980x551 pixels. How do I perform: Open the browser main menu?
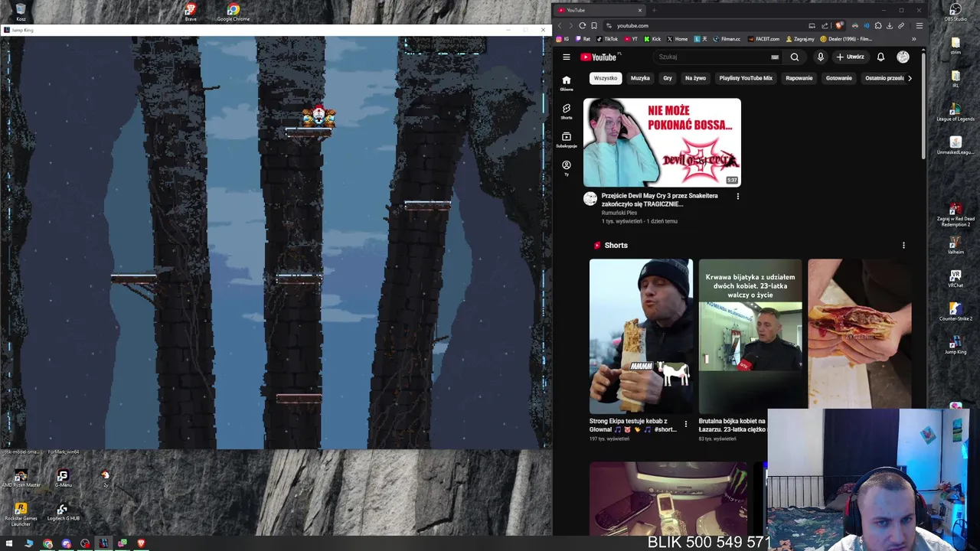click(x=920, y=25)
